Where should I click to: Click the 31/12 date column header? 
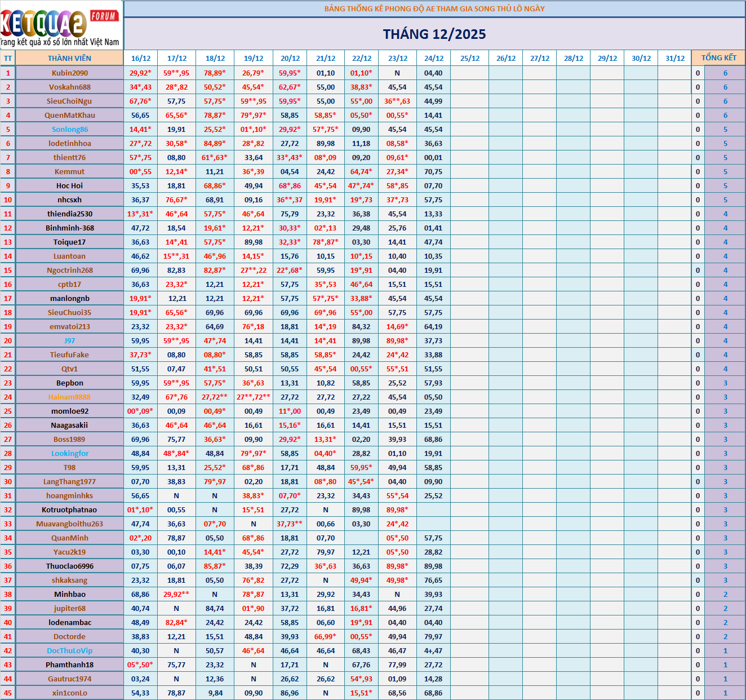click(x=674, y=58)
